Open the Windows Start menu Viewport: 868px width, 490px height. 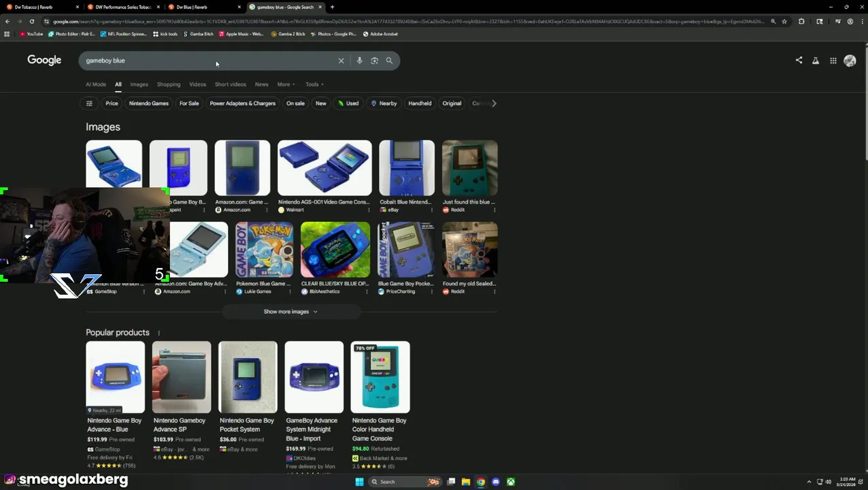(359, 482)
